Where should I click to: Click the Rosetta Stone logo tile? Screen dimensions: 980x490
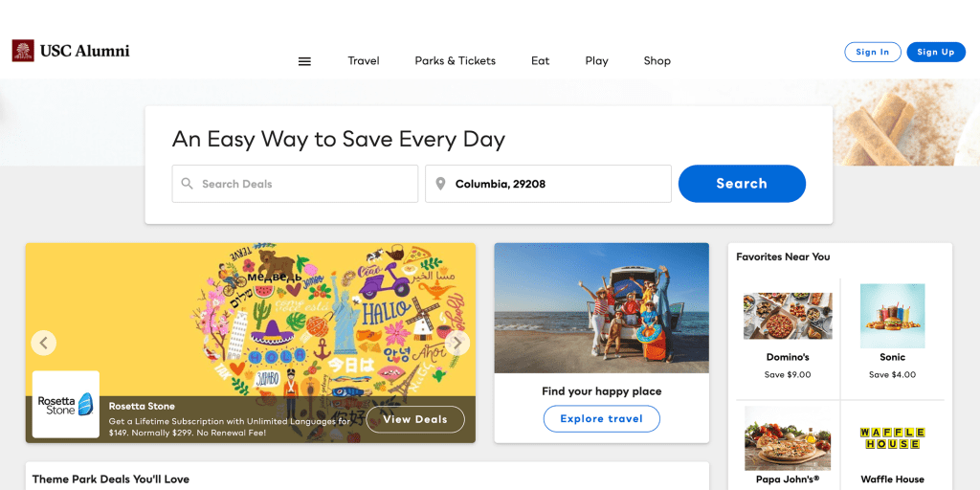66,405
